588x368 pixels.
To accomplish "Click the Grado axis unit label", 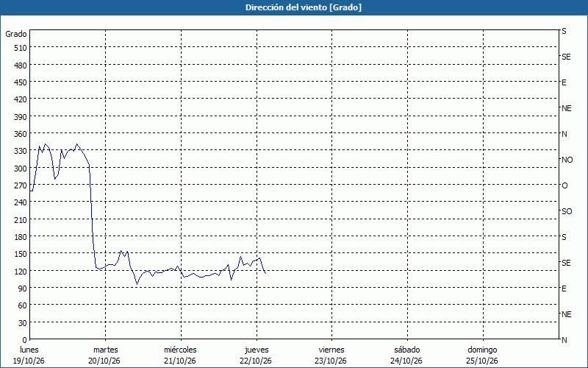I will 15,34.
